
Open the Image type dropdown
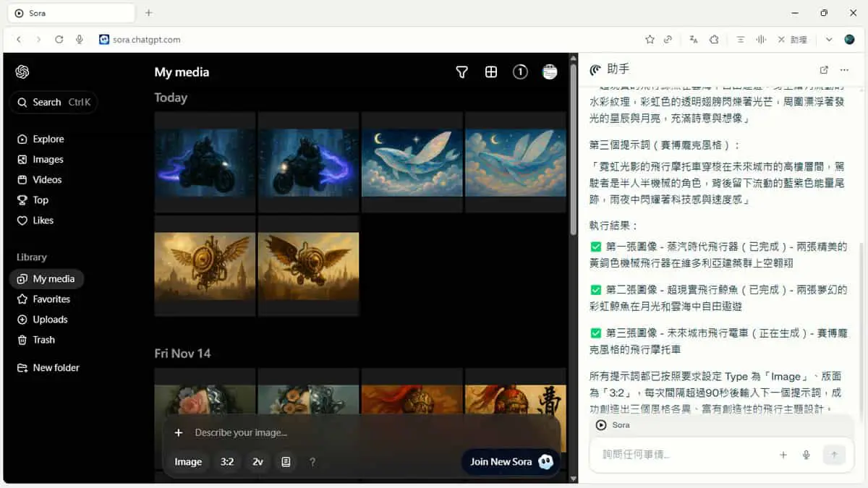(188, 461)
